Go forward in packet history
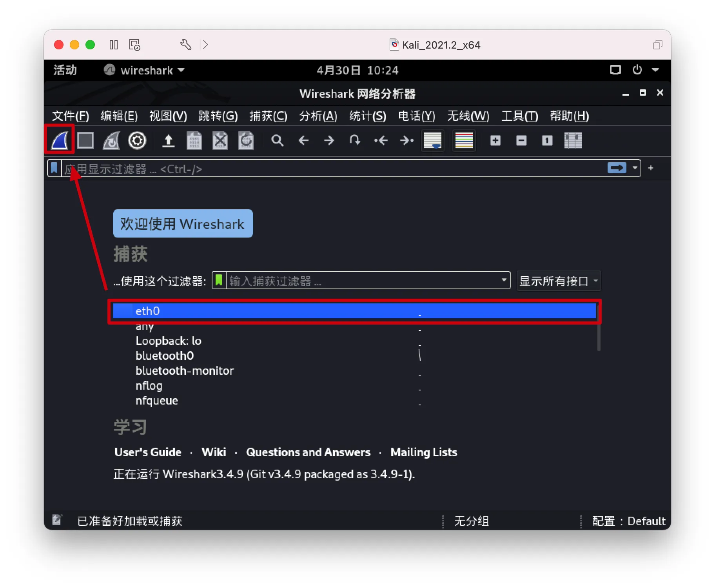This screenshot has width=715, height=588. 329,140
